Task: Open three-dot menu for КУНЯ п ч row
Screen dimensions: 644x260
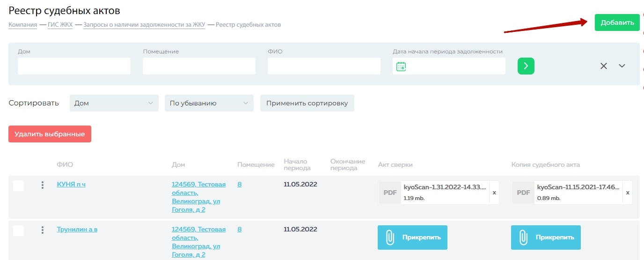Action: (x=43, y=185)
